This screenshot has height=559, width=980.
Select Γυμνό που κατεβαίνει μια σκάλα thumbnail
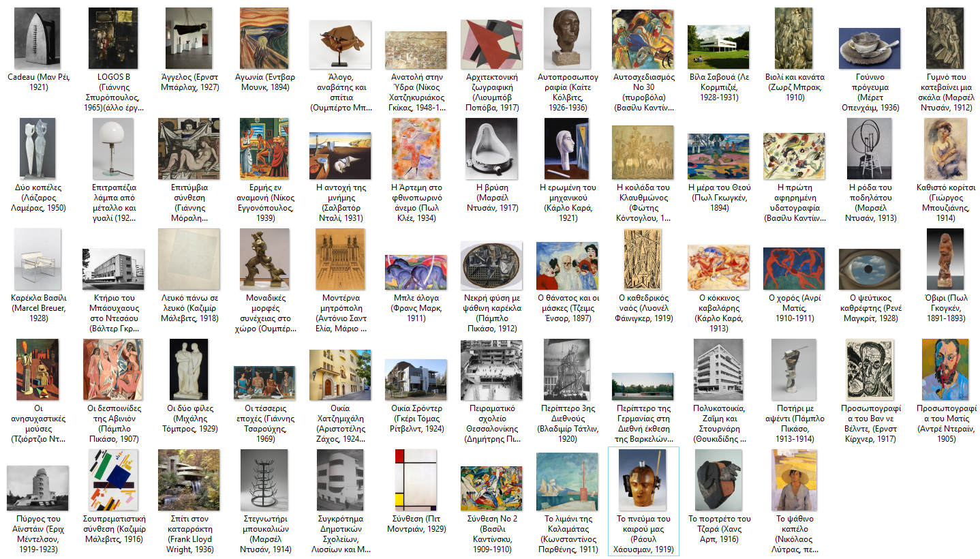(945, 39)
